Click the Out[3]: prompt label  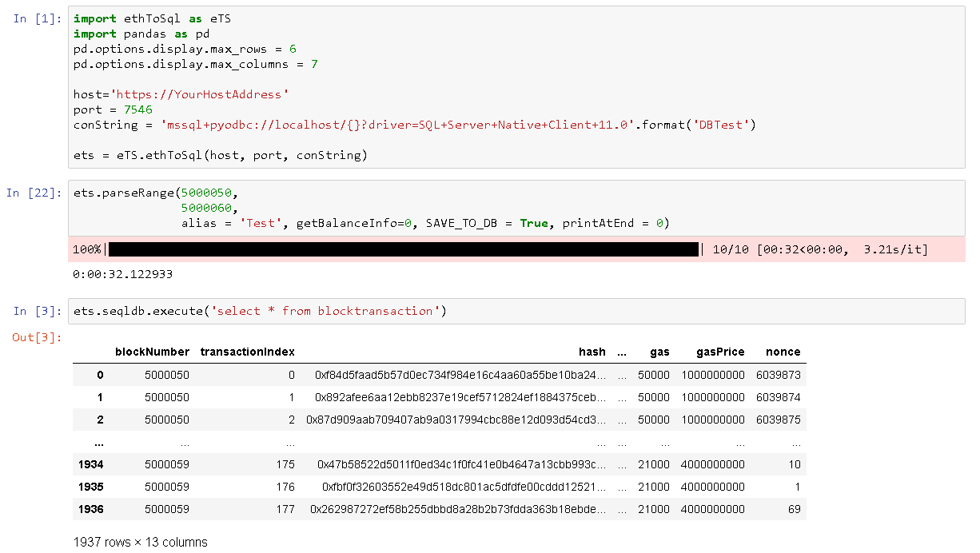[37, 337]
